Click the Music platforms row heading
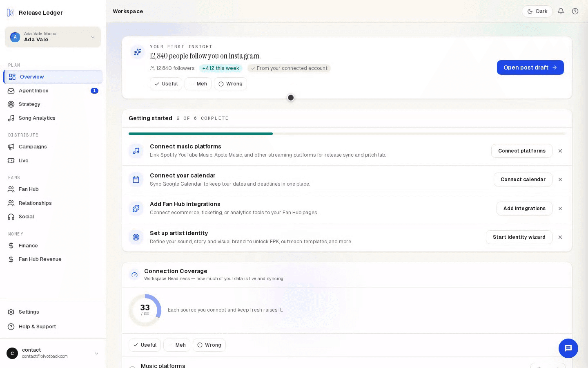 coord(163,366)
